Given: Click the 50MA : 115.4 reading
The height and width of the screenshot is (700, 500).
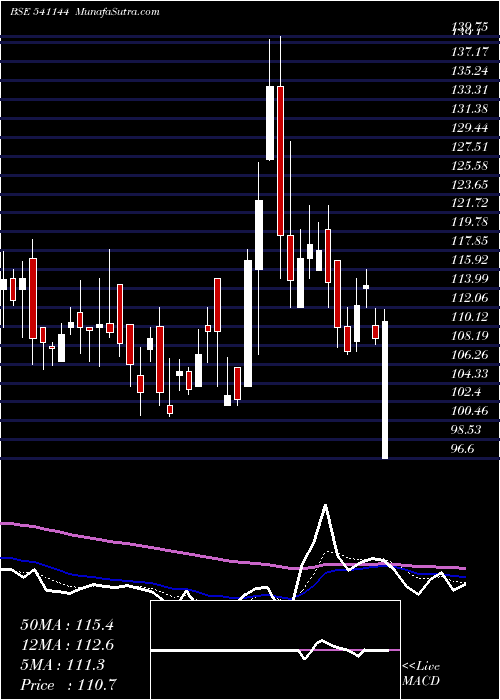Looking at the screenshot, I should point(67,625).
